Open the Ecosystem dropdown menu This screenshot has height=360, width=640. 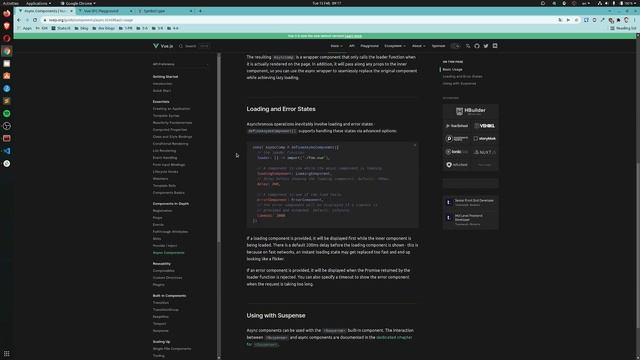tap(395, 46)
